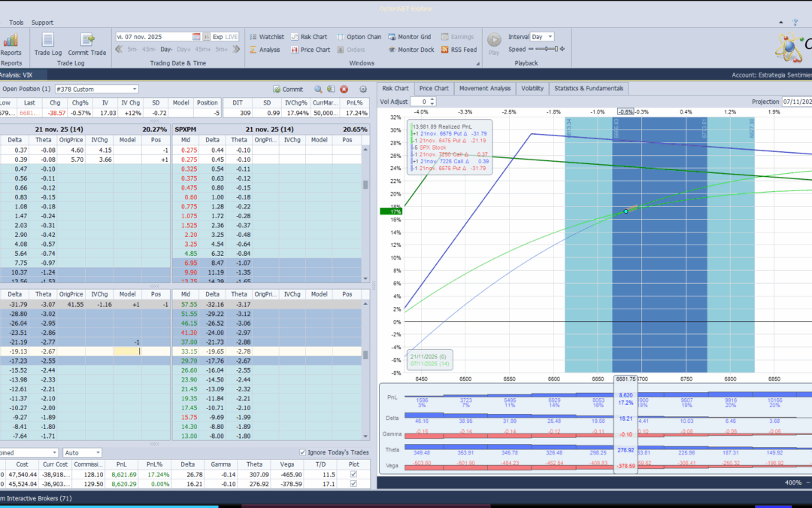
Task: Open the Windows group dialog launcher
Action: click(478, 64)
